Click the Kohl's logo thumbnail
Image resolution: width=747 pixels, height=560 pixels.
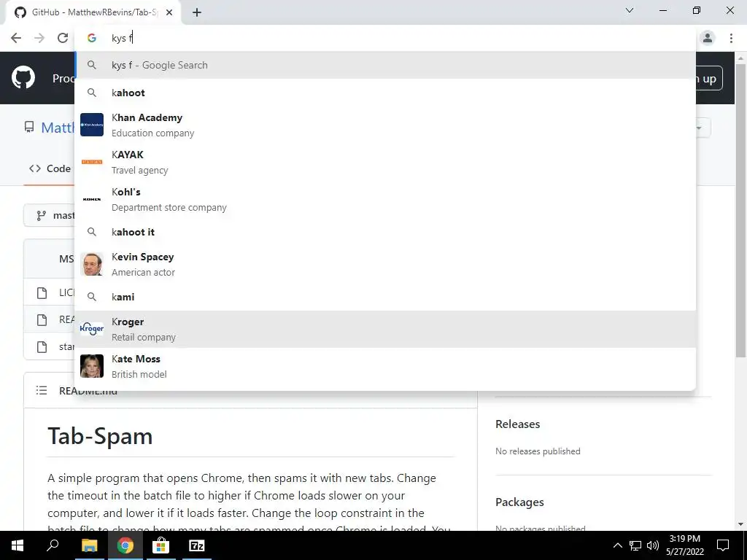pos(92,199)
